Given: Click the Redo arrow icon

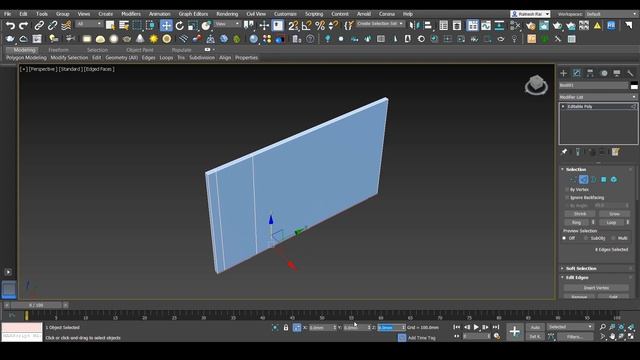Looking at the screenshot, I should tap(23, 26).
